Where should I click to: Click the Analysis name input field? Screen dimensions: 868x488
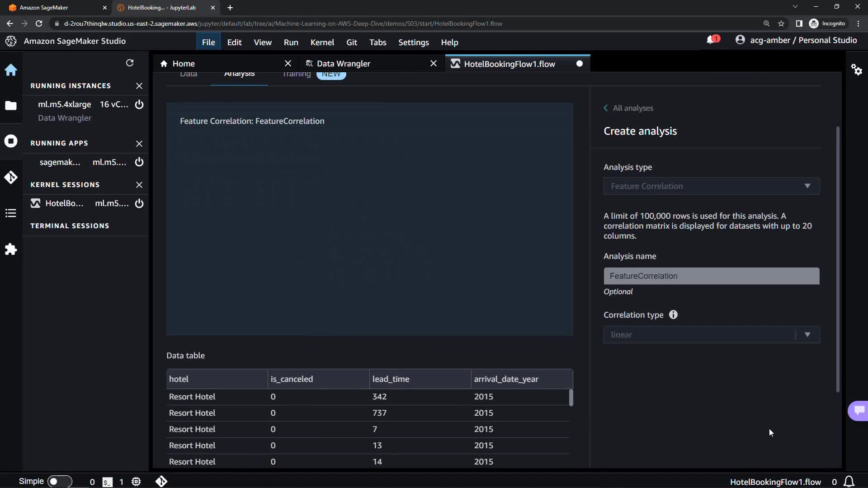click(x=711, y=276)
